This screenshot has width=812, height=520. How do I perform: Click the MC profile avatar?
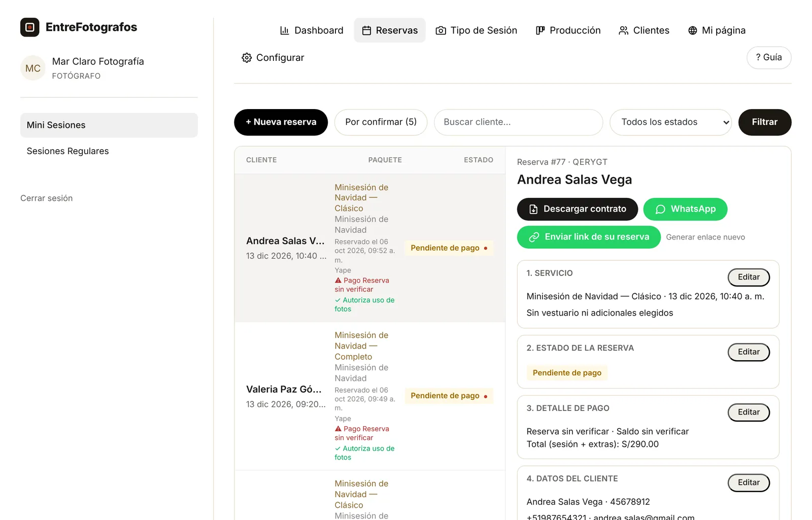click(33, 68)
